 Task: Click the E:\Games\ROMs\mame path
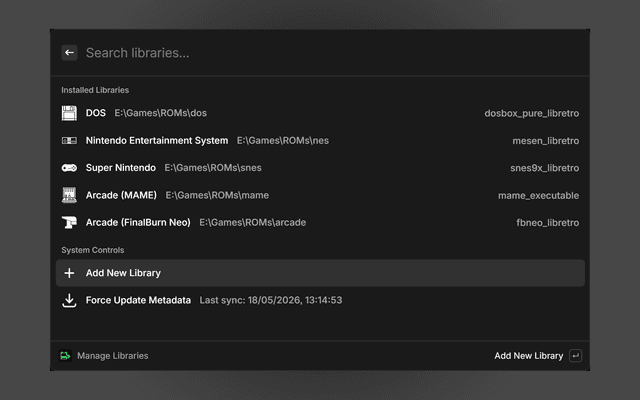217,195
